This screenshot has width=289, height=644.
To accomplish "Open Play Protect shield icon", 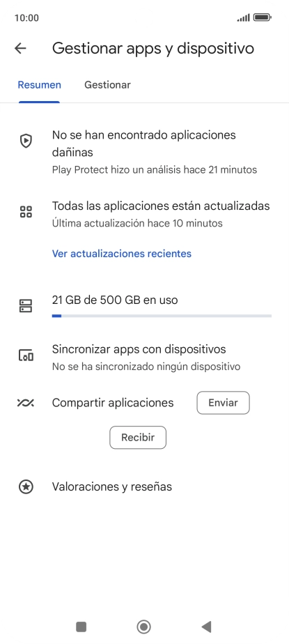I will [26, 141].
